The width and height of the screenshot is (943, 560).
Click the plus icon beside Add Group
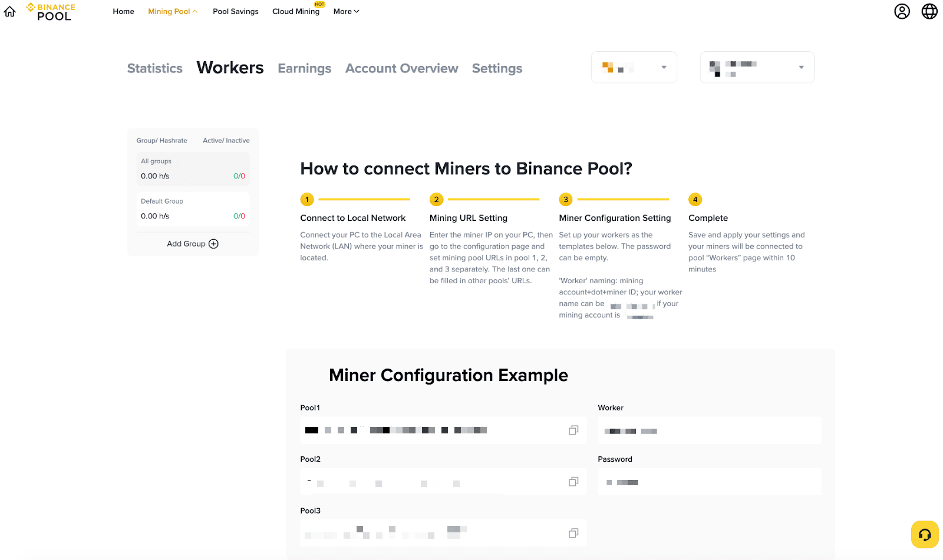point(213,244)
